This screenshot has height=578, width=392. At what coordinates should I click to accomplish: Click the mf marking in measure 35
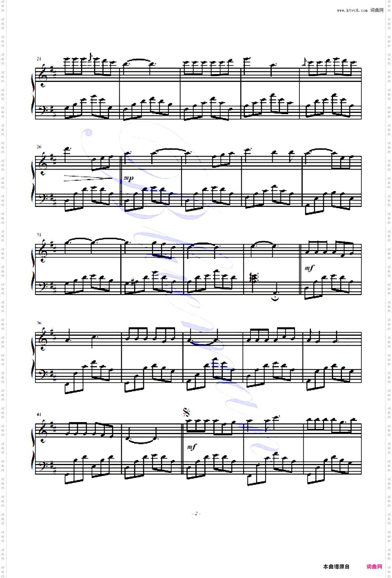(309, 268)
